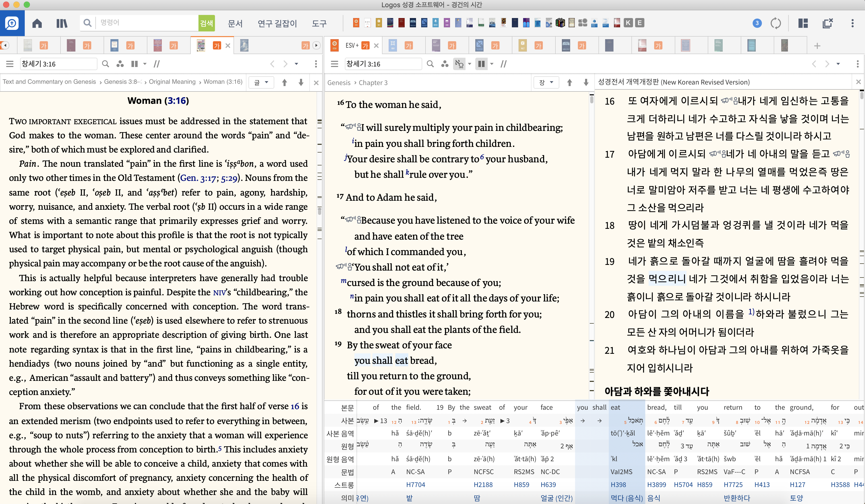Click search icon in left commentary panel
The image size is (865, 504).
[x=105, y=64]
